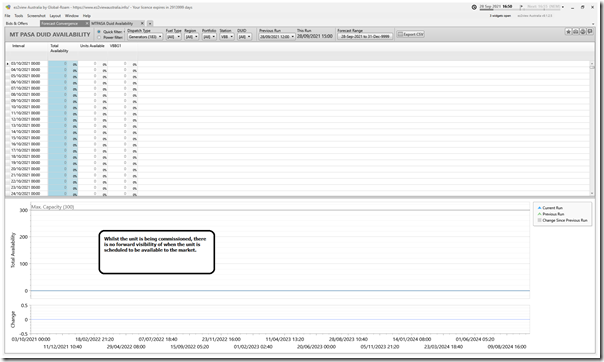The image size is (604, 362).
Task: Click the 07/07/2022 18:40 axis label
Action: point(158,339)
